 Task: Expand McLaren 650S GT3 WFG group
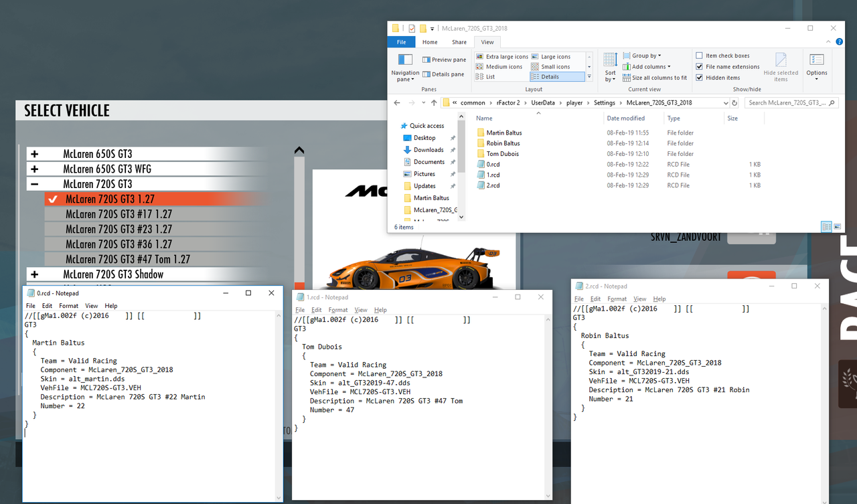[34, 169]
